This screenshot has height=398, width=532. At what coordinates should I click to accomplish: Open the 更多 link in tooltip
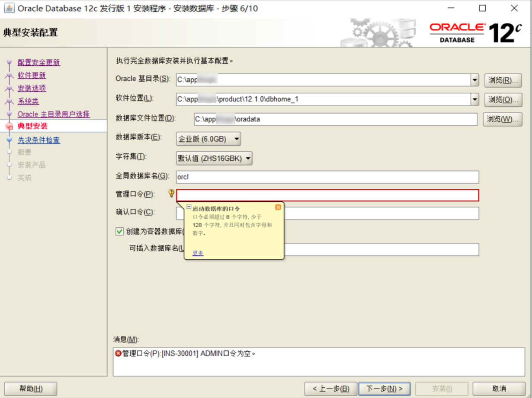tap(198, 253)
